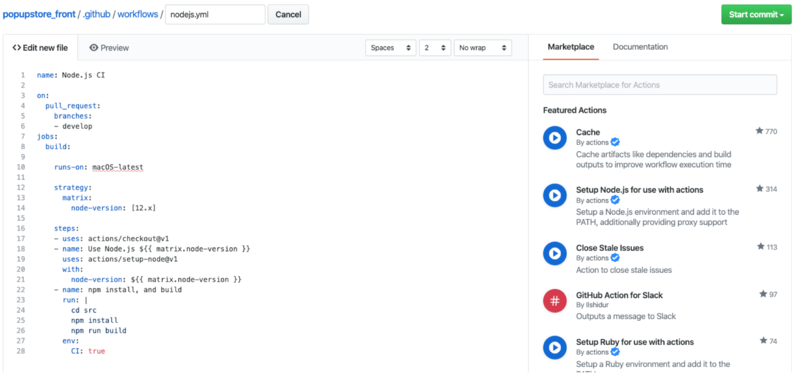Click the 'uses: actions/setup-node@v1' line
The height and width of the screenshot is (379, 800).
point(120,259)
